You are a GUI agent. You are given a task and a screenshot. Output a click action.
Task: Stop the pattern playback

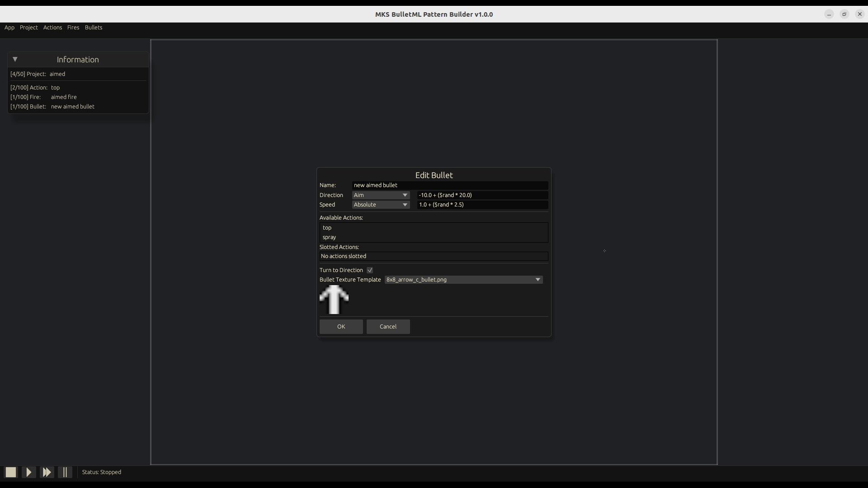pos(10,472)
